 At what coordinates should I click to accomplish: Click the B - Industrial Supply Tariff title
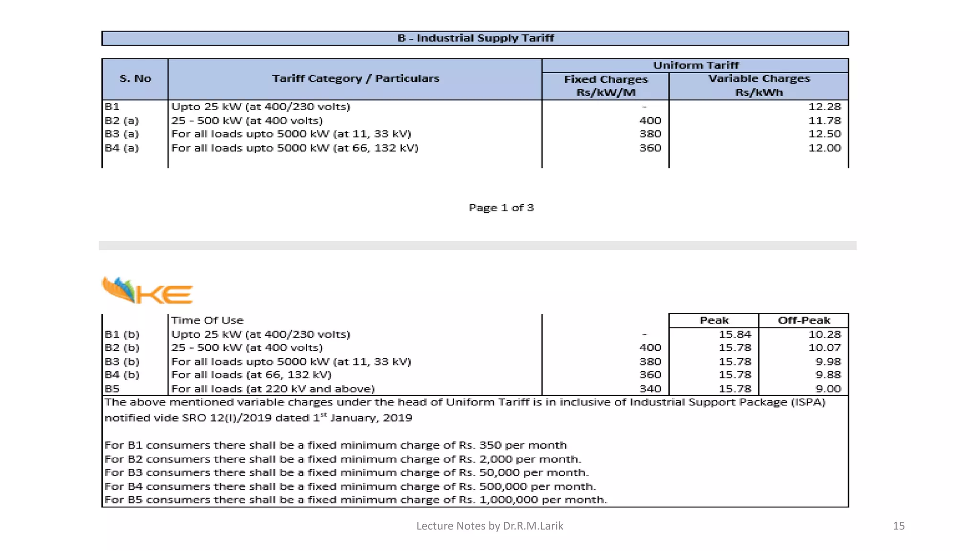click(475, 38)
